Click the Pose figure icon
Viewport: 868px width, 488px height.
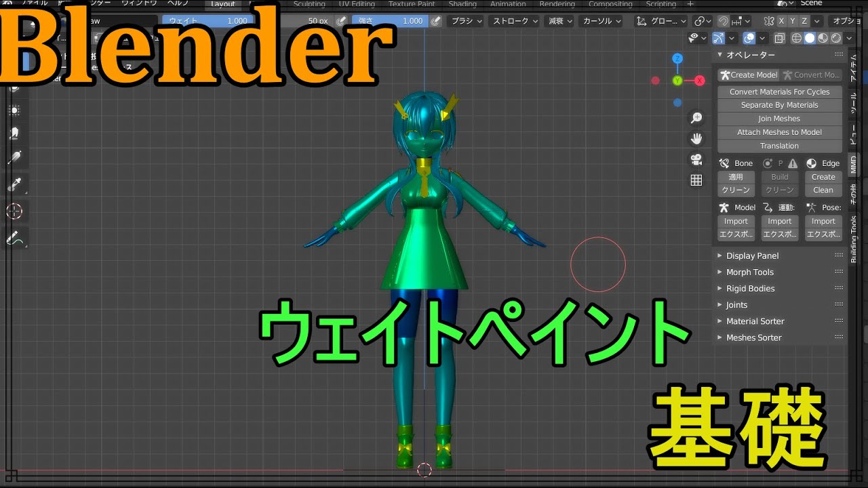point(811,207)
